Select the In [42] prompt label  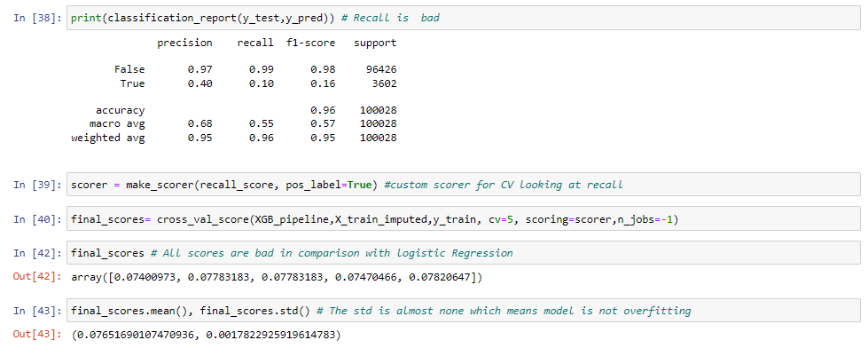click(37, 253)
